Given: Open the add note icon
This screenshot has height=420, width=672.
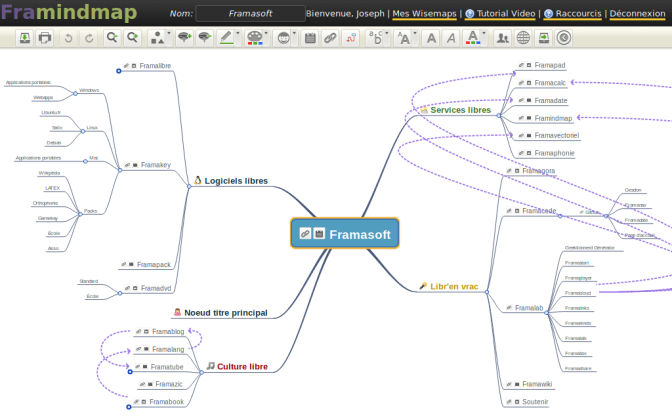Looking at the screenshot, I should (x=310, y=38).
